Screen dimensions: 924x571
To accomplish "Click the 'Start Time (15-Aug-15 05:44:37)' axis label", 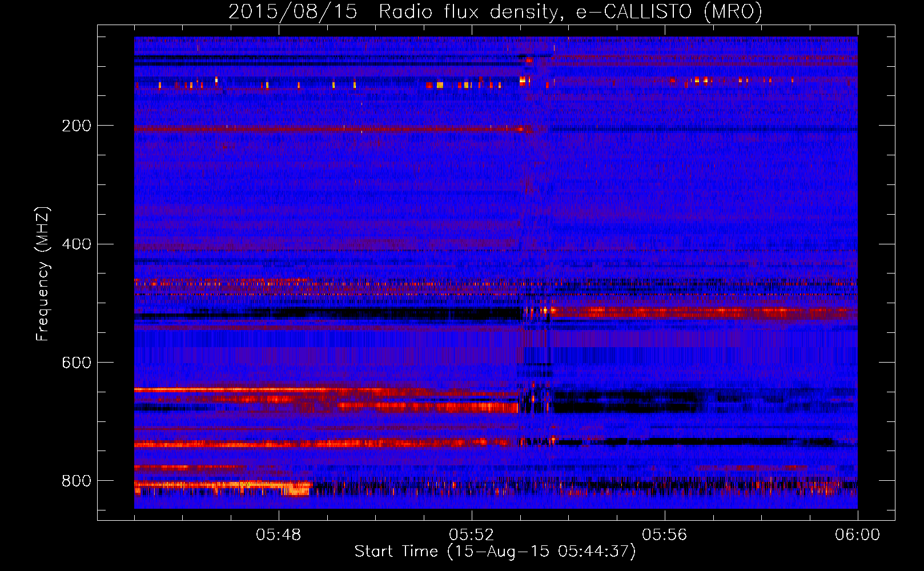I will 495,552.
